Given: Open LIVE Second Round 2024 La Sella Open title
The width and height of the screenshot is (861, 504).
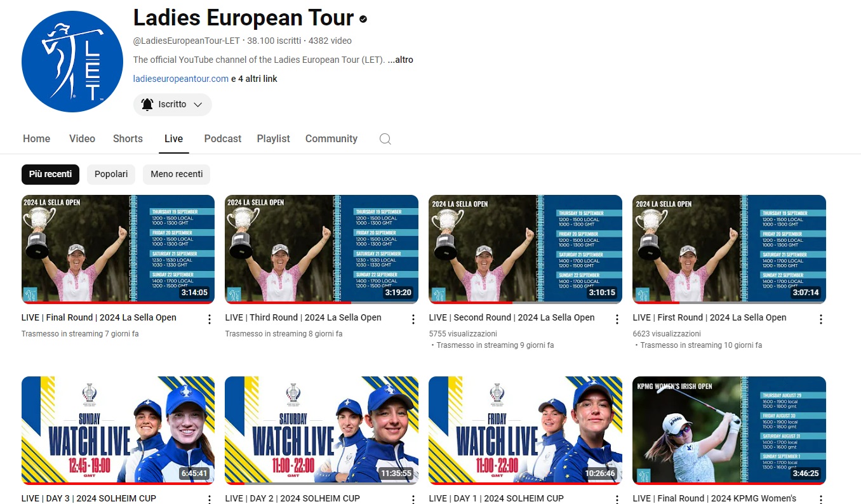Looking at the screenshot, I should tap(512, 317).
